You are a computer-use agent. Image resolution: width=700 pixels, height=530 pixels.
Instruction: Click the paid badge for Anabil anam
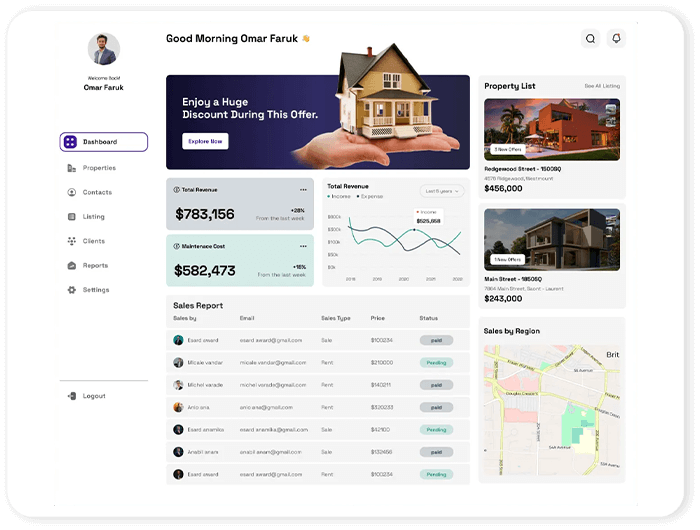pos(436,452)
